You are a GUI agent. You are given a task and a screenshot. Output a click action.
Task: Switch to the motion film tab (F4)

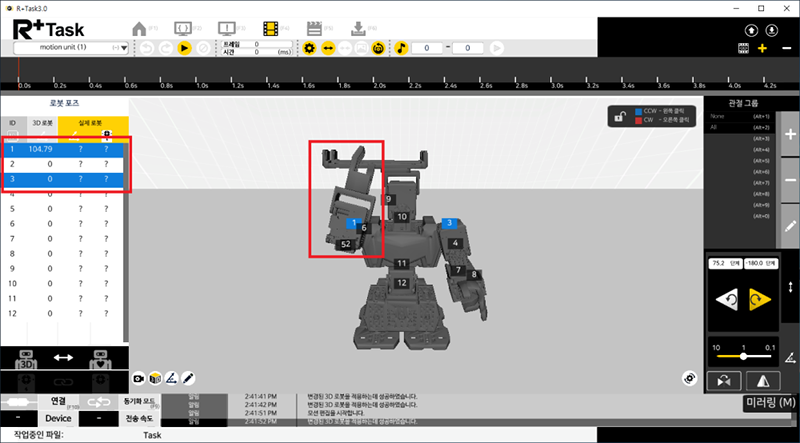pyautogui.click(x=271, y=29)
